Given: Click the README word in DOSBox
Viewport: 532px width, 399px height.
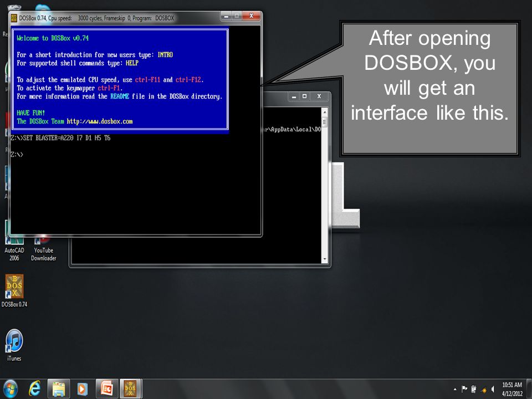Looking at the screenshot, I should tap(120, 96).
